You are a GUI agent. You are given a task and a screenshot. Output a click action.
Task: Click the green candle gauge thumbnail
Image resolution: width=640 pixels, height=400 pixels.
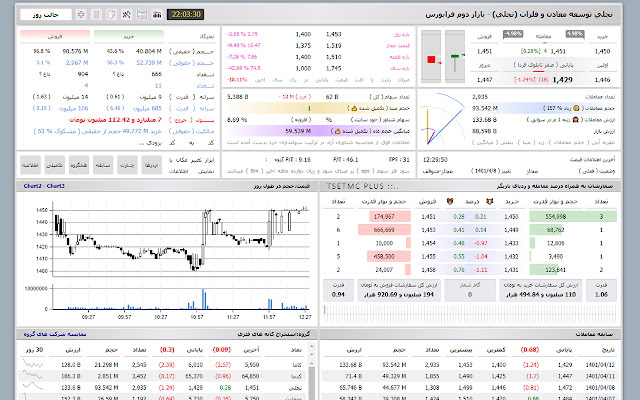[455, 57]
